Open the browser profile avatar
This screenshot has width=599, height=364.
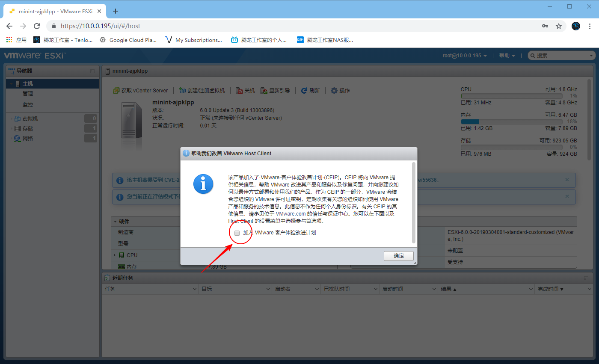(x=576, y=26)
